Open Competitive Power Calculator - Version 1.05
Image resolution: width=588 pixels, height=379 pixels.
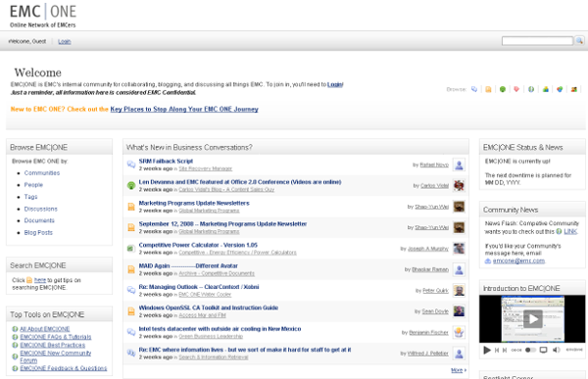198,245
